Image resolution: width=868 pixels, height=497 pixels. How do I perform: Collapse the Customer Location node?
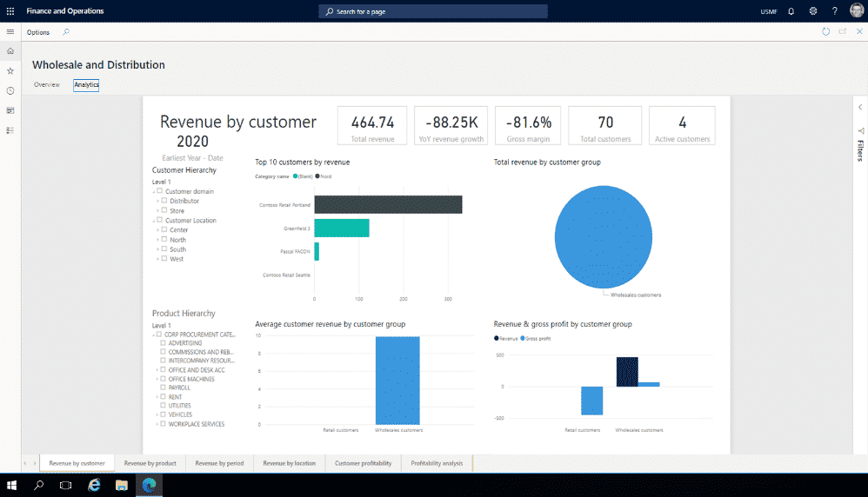click(154, 222)
